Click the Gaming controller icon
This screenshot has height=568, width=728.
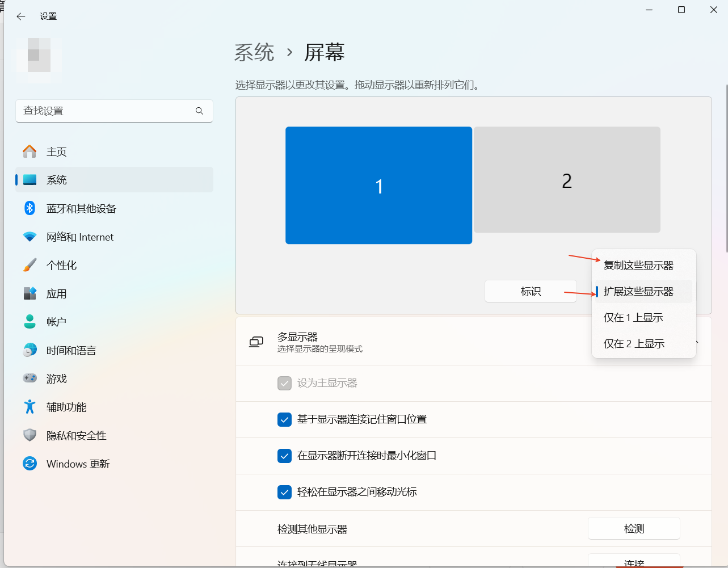tap(30, 378)
